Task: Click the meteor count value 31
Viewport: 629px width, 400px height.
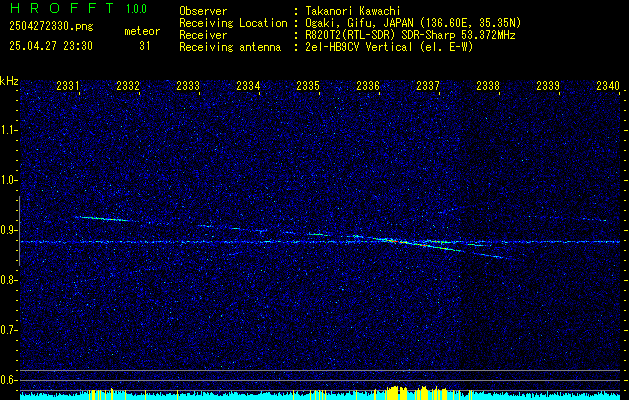Action: point(145,46)
